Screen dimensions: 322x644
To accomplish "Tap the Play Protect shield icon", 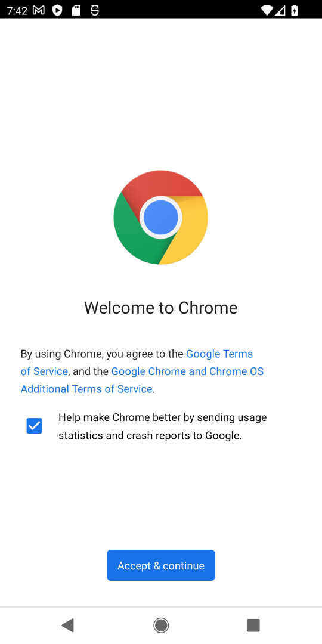I will coord(57,11).
